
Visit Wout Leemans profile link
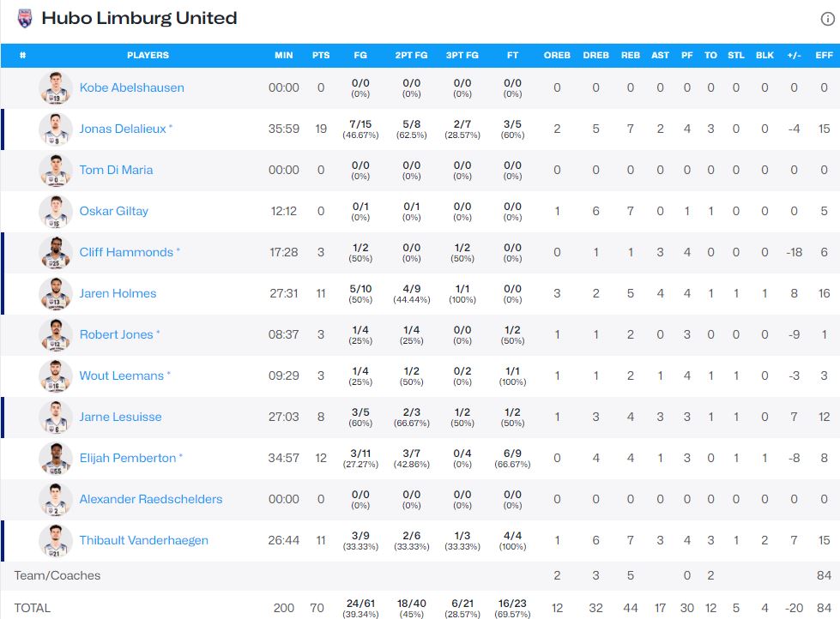coord(121,376)
